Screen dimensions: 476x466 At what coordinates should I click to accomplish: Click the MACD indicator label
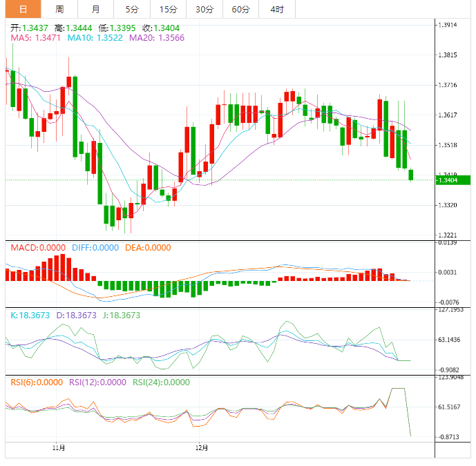[x=37, y=248]
